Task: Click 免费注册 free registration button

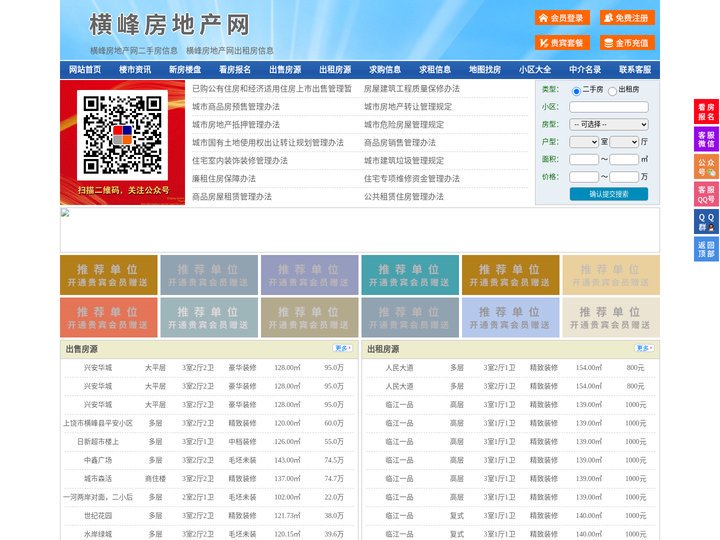Action: click(627, 18)
